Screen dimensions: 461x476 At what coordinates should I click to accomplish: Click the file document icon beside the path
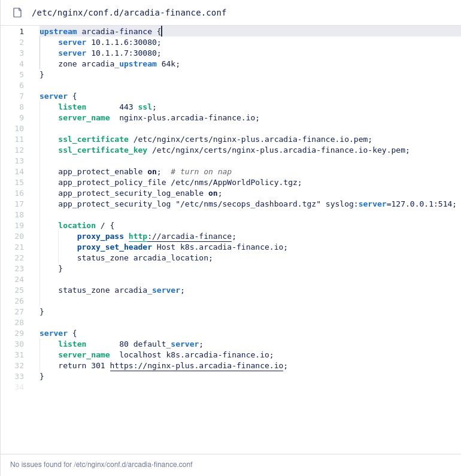[x=17, y=13]
